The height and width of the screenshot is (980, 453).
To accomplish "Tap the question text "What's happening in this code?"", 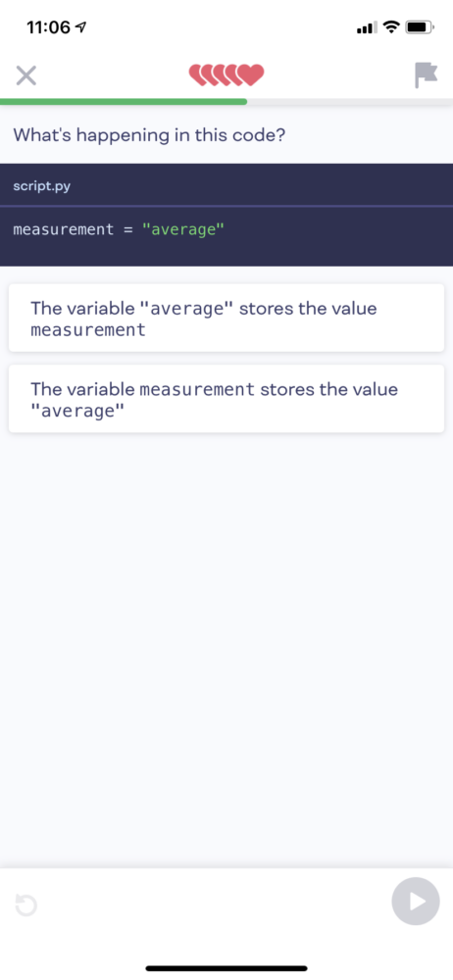I will click(x=150, y=135).
